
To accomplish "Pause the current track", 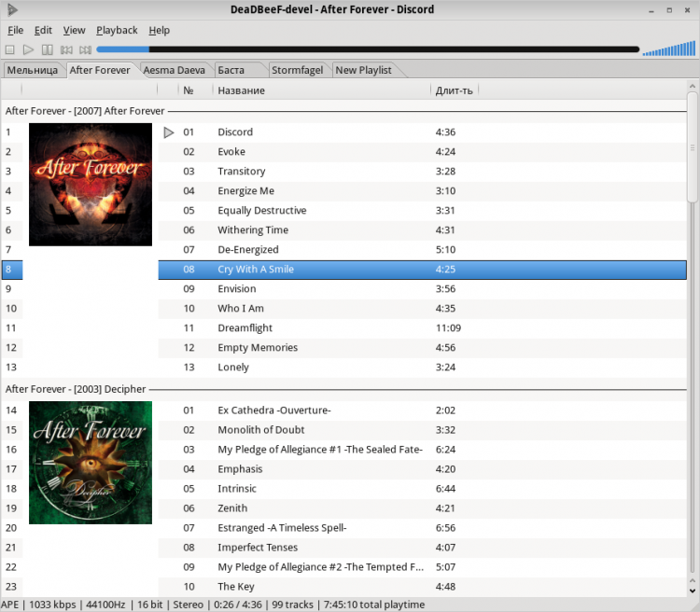I will pos(48,49).
